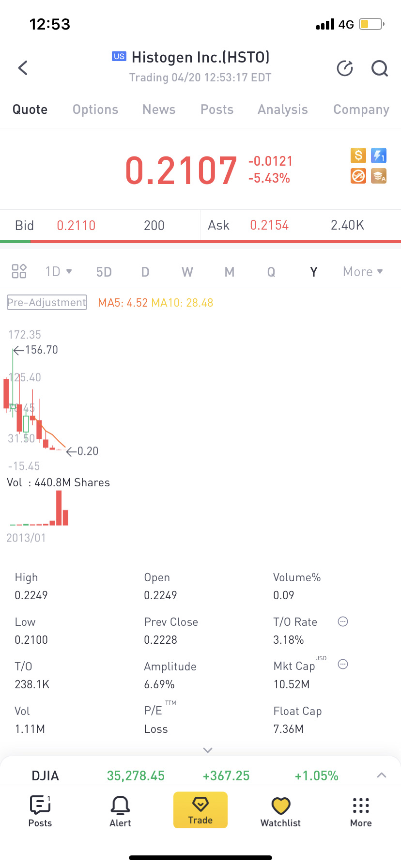Switch to the Analysis tab
Screen dimensions: 401x868
(283, 109)
